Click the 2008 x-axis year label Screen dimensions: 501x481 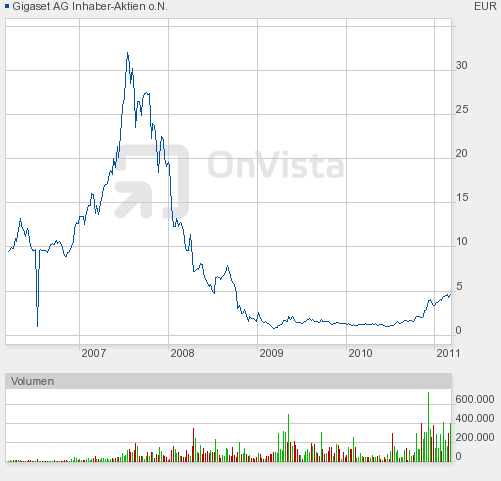(182, 353)
